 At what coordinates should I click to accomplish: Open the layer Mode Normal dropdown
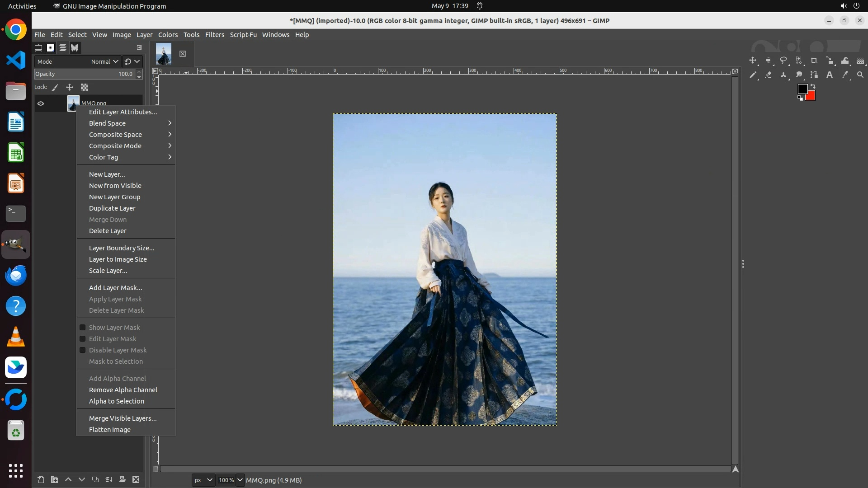pyautogui.click(x=105, y=61)
